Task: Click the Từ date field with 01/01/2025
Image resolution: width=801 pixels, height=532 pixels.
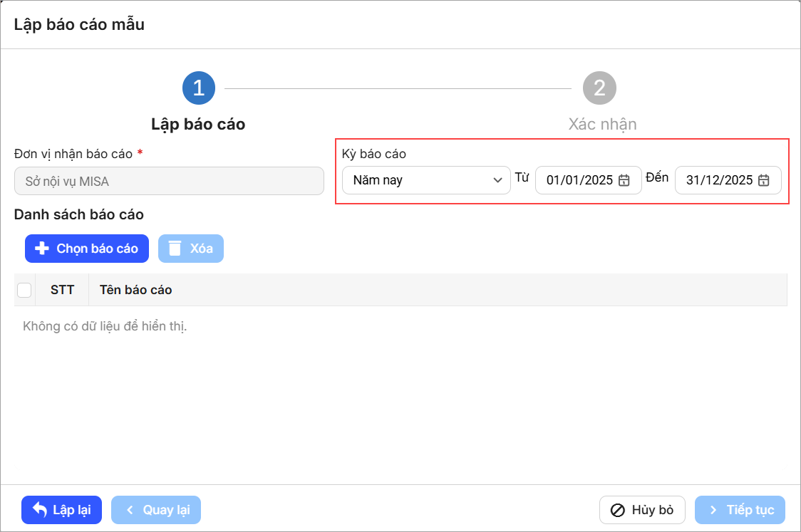Action: tap(579, 180)
